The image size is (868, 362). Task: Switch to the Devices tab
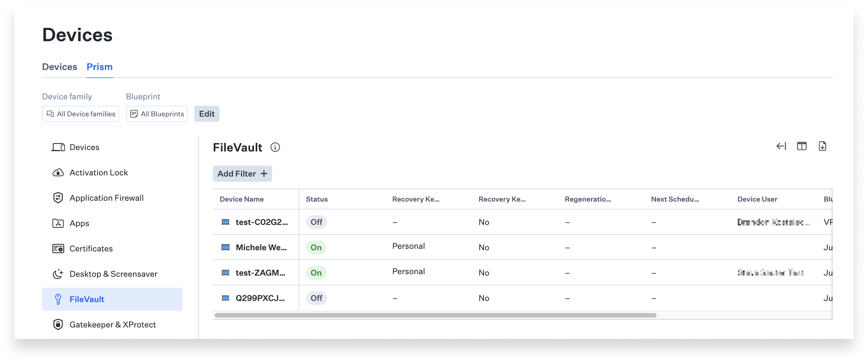(x=60, y=67)
